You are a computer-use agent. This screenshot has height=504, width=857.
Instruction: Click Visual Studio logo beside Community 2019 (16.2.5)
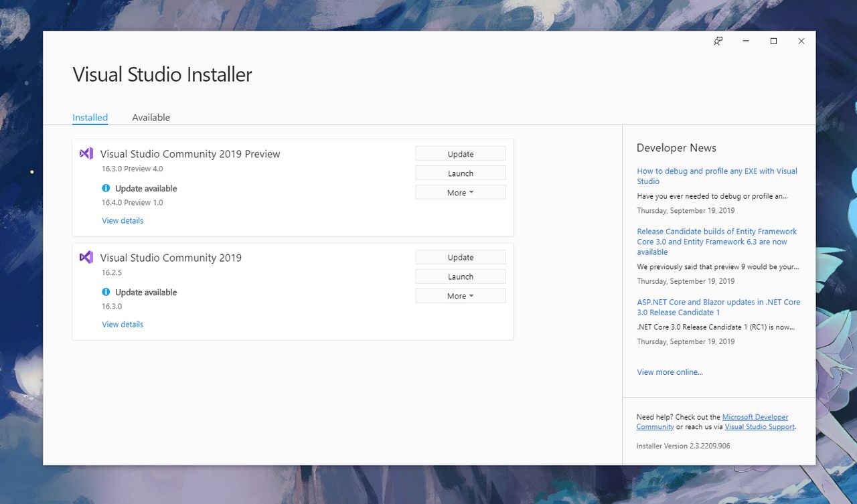click(x=86, y=257)
